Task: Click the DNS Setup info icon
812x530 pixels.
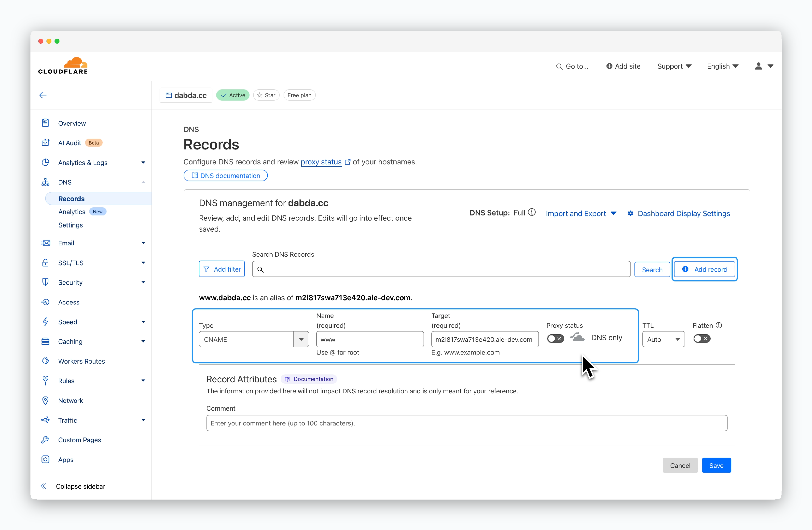Action: pyautogui.click(x=532, y=212)
